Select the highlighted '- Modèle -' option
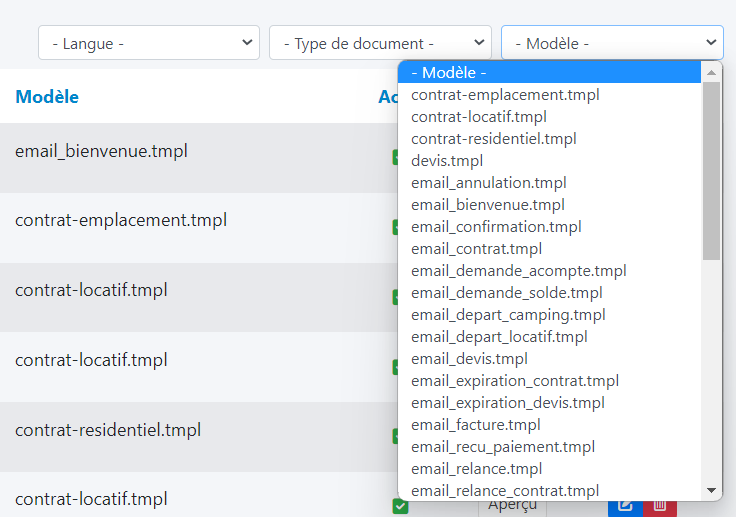Viewport: 736px width, 517px height. tap(449, 73)
